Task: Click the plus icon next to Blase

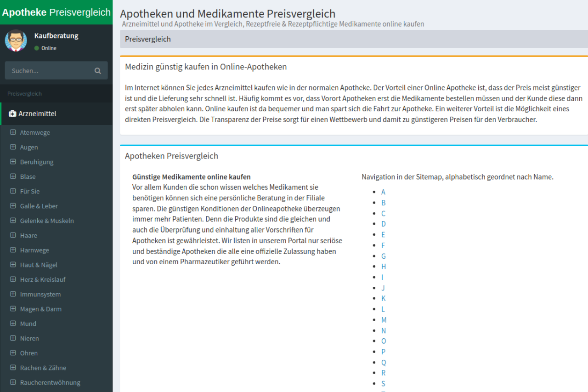Action: click(13, 176)
